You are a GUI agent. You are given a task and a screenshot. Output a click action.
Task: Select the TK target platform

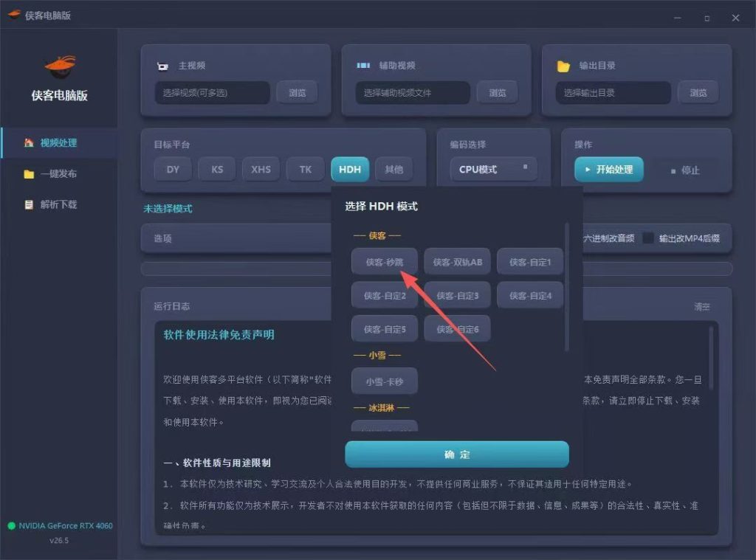pyautogui.click(x=305, y=170)
